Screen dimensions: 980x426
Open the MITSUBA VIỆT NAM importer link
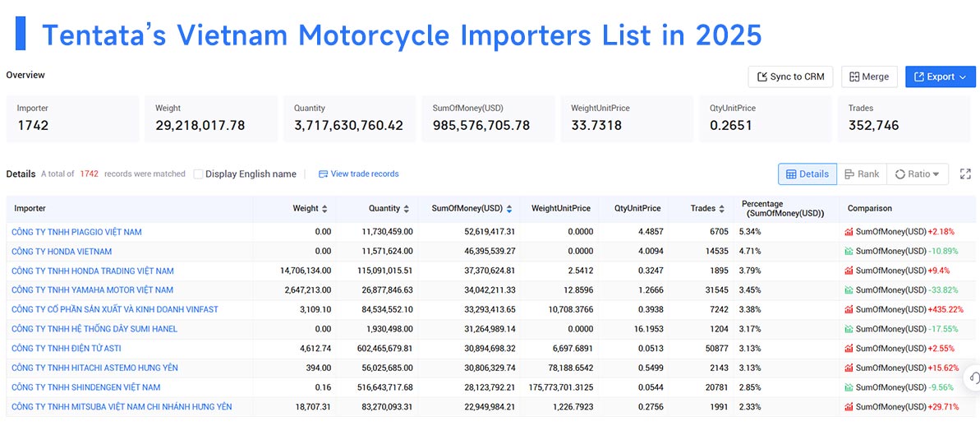point(122,406)
